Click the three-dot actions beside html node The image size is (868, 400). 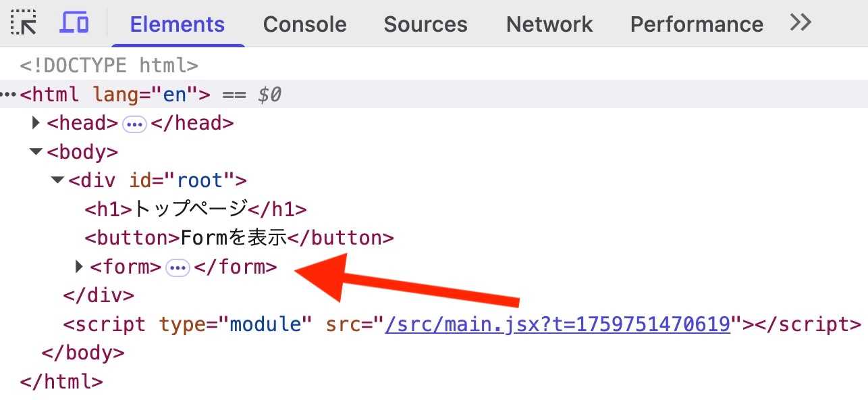pyautogui.click(x=8, y=95)
